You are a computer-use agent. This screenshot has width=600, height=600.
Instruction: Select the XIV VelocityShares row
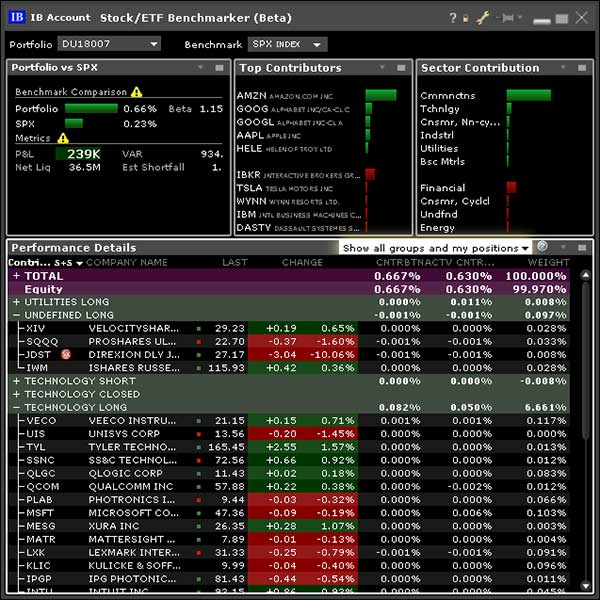[x=289, y=328]
